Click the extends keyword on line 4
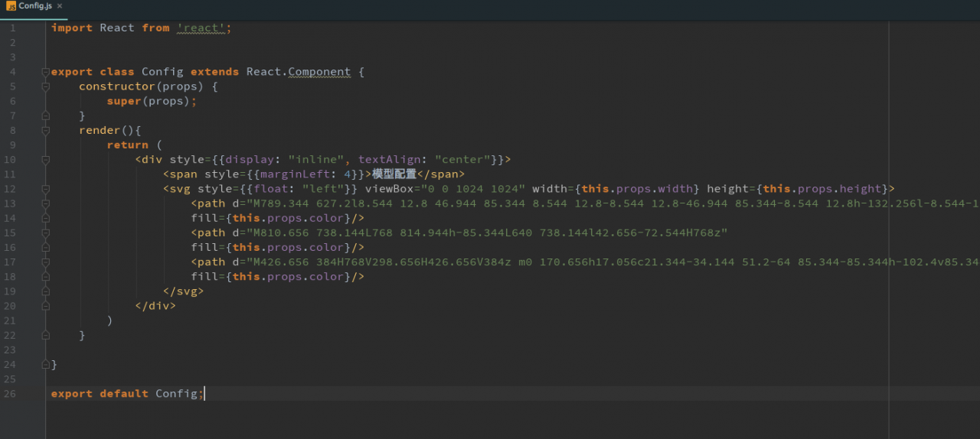 [215, 72]
